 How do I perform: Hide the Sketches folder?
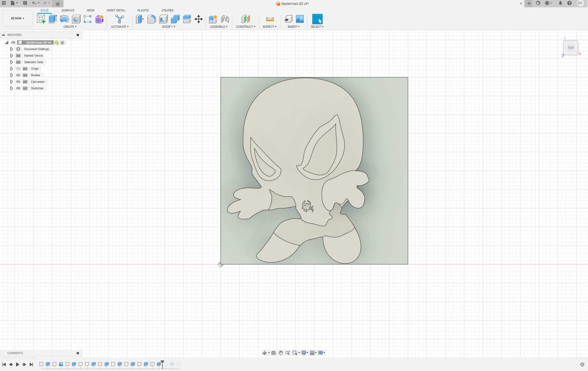tap(18, 88)
